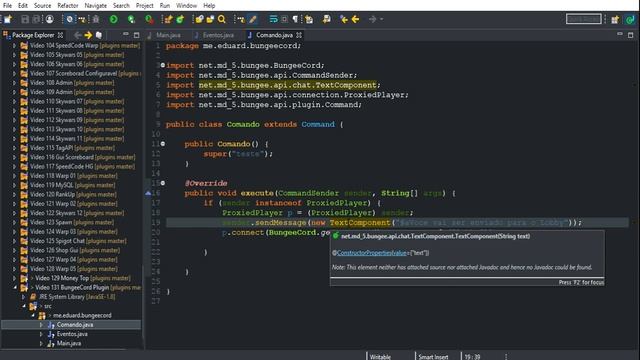Viewport: 640px width, 360px height.
Task: Click Package Explorer forward yellow arrow
Action: (88, 35)
